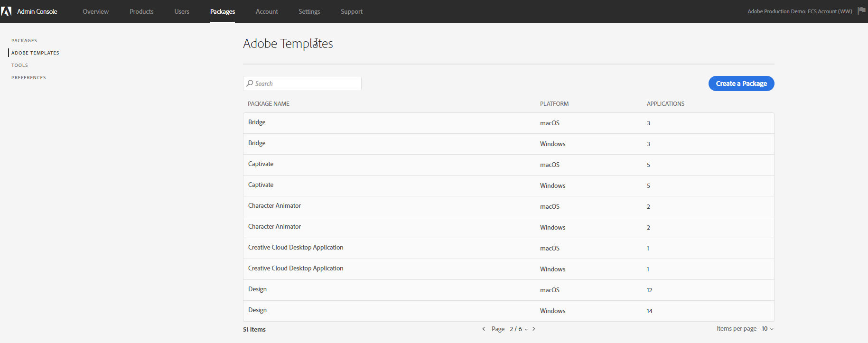The height and width of the screenshot is (343, 868).
Task: Go to the next page arrow
Action: 534,329
